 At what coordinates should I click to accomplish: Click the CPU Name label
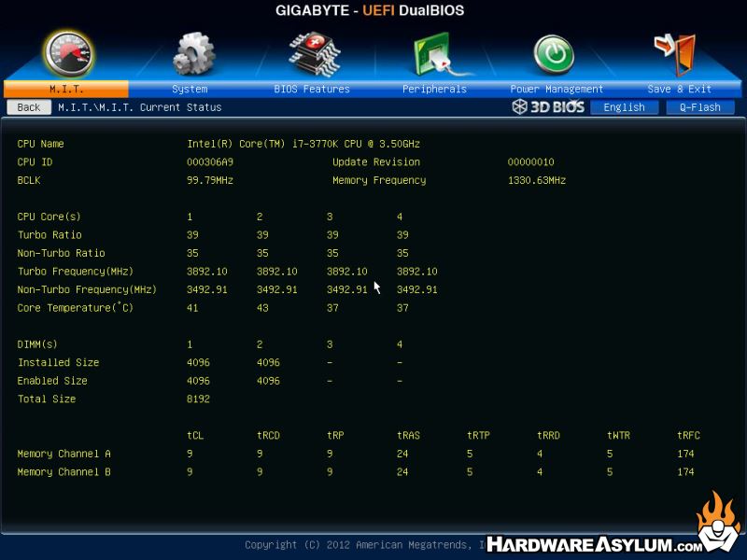click(x=40, y=144)
